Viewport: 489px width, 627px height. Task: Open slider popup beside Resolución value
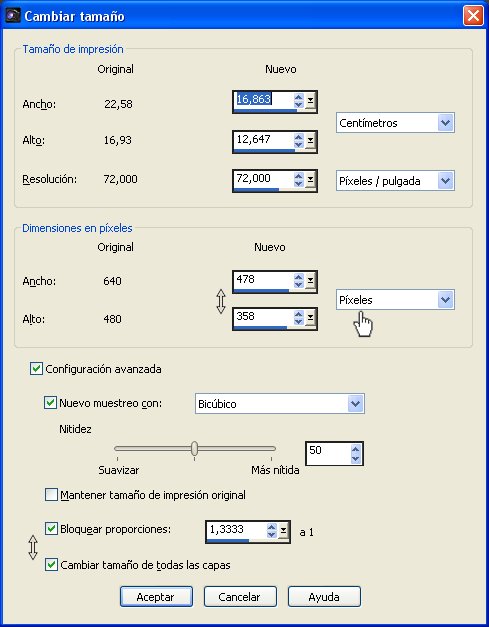[310, 181]
